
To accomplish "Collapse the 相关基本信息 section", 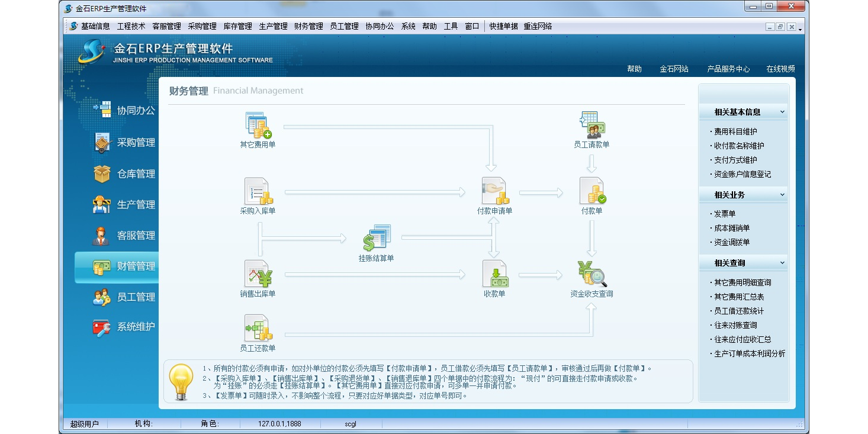I will click(x=782, y=112).
